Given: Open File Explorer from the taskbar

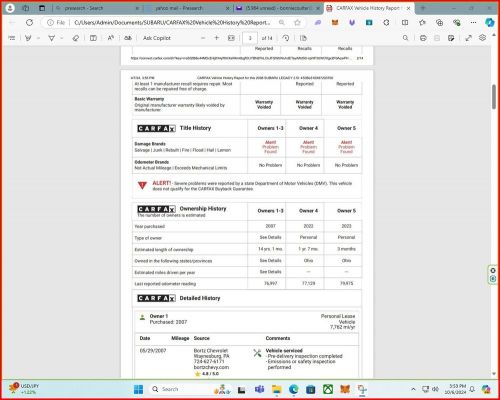Looking at the screenshot, I should coord(276,389).
